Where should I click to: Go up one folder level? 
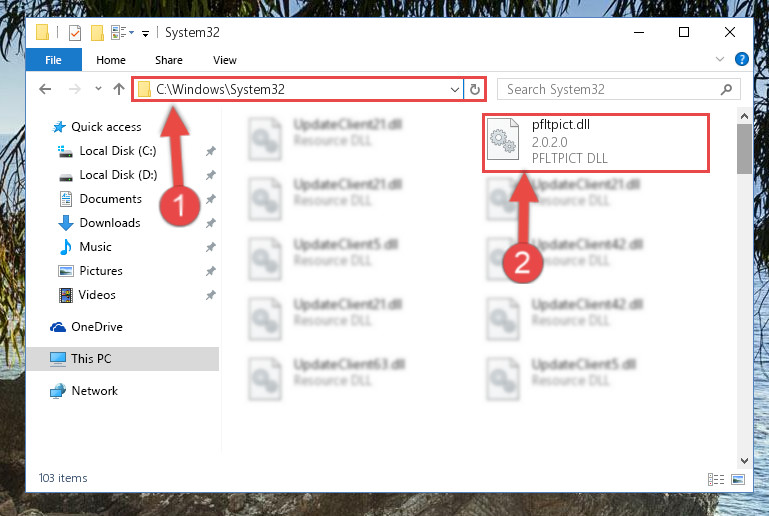pyautogui.click(x=119, y=89)
